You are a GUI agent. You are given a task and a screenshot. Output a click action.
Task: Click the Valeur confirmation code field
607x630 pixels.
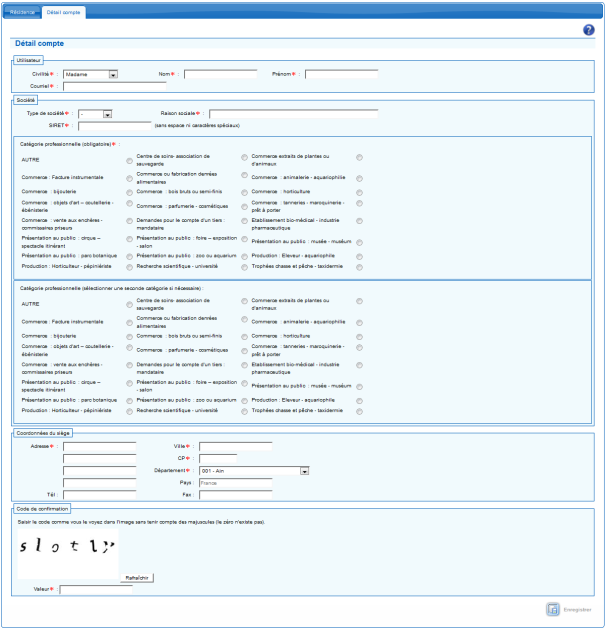click(96, 589)
